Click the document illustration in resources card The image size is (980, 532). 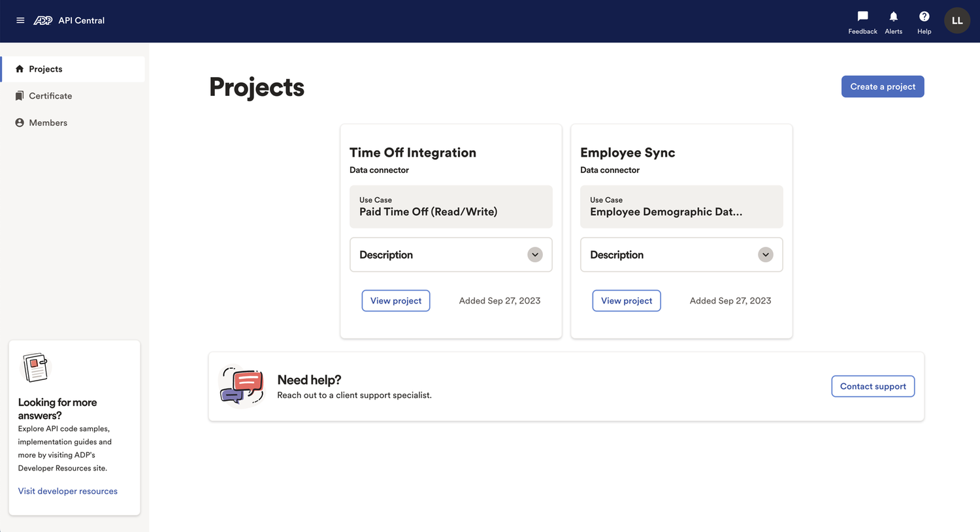[x=35, y=368]
